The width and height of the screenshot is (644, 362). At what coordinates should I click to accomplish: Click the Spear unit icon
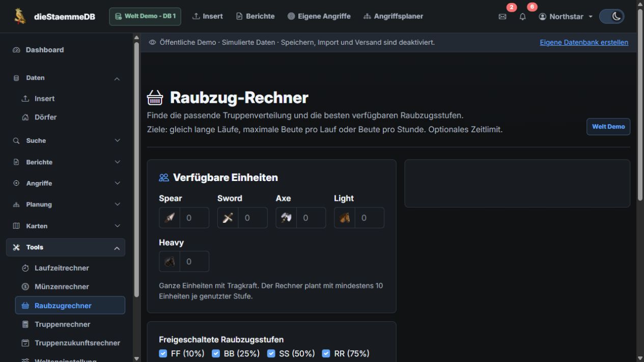click(170, 218)
